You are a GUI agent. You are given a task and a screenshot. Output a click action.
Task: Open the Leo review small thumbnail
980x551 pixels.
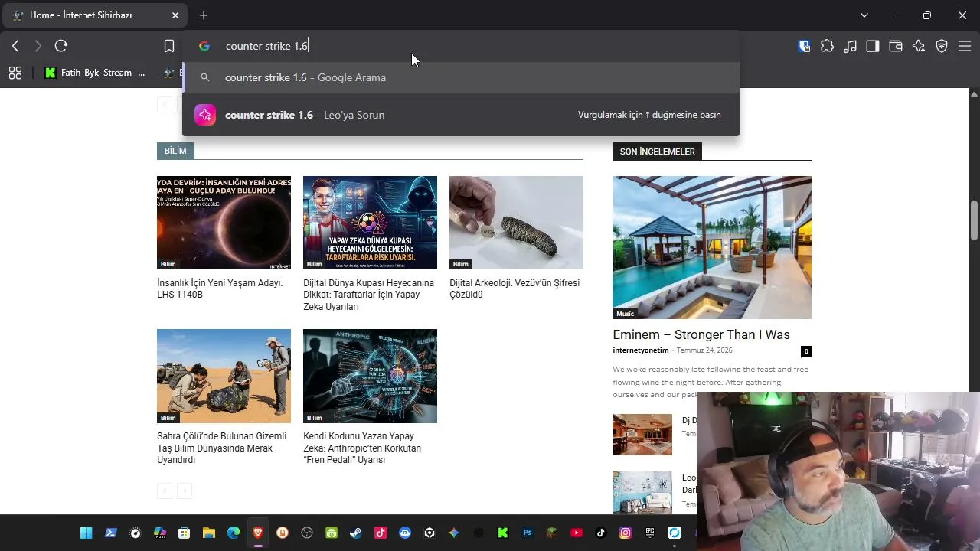pos(642,492)
